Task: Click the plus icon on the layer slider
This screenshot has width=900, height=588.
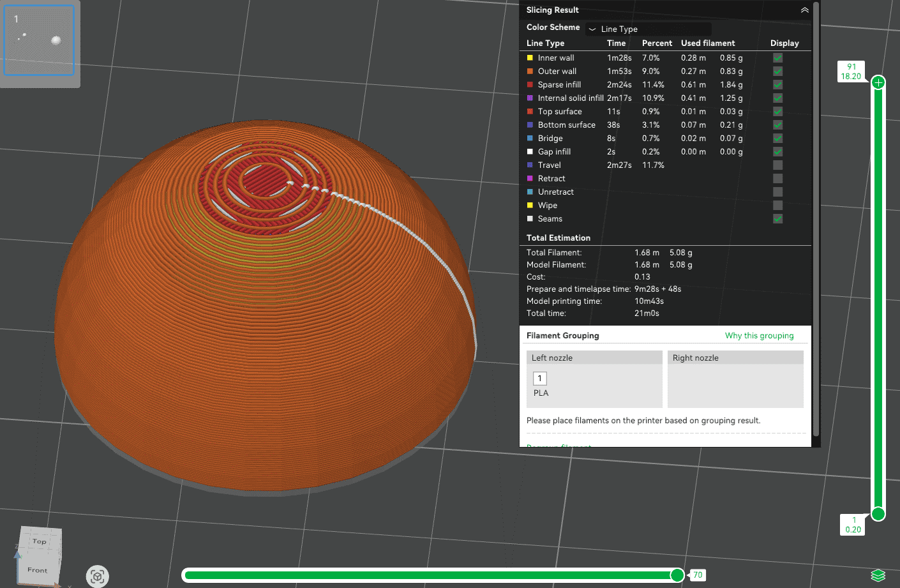Action: [x=878, y=82]
